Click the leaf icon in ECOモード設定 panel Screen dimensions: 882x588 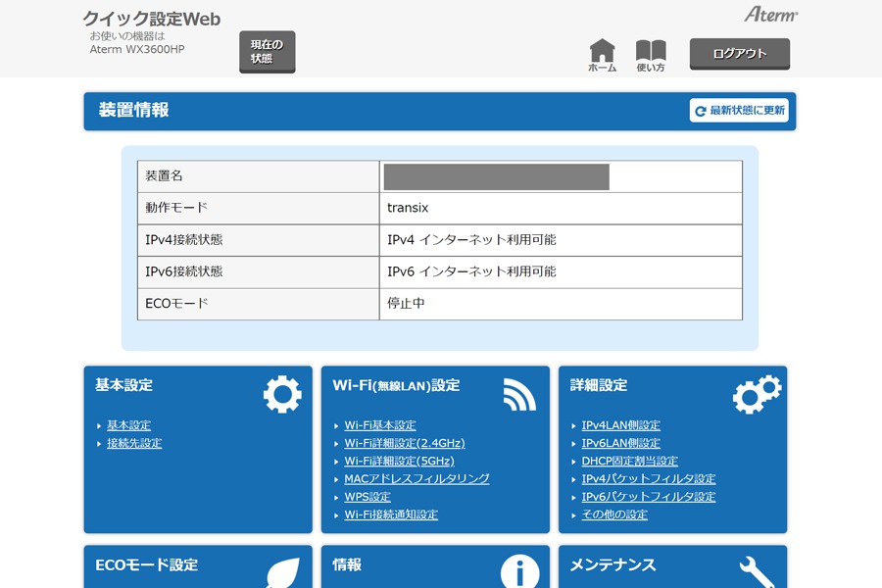pyautogui.click(x=283, y=572)
